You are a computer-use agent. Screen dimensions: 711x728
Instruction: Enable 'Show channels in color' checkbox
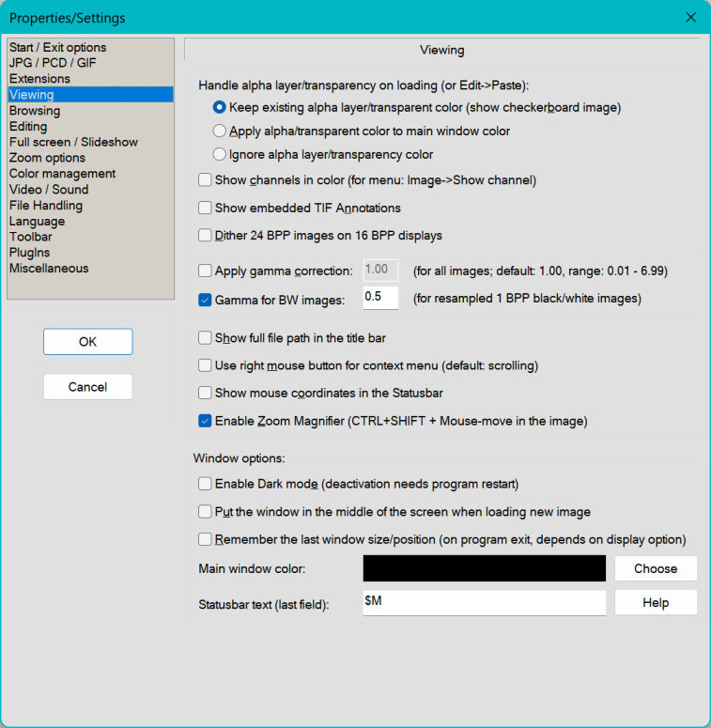[205, 179]
